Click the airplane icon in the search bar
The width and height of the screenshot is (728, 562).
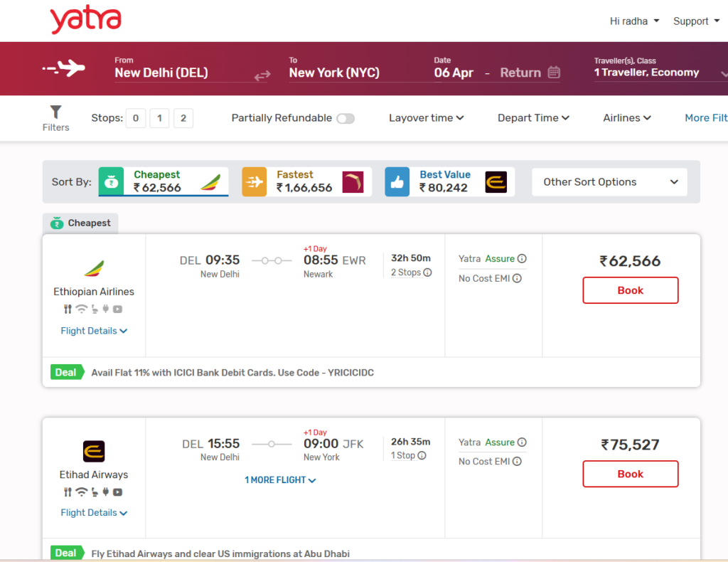pyautogui.click(x=63, y=68)
